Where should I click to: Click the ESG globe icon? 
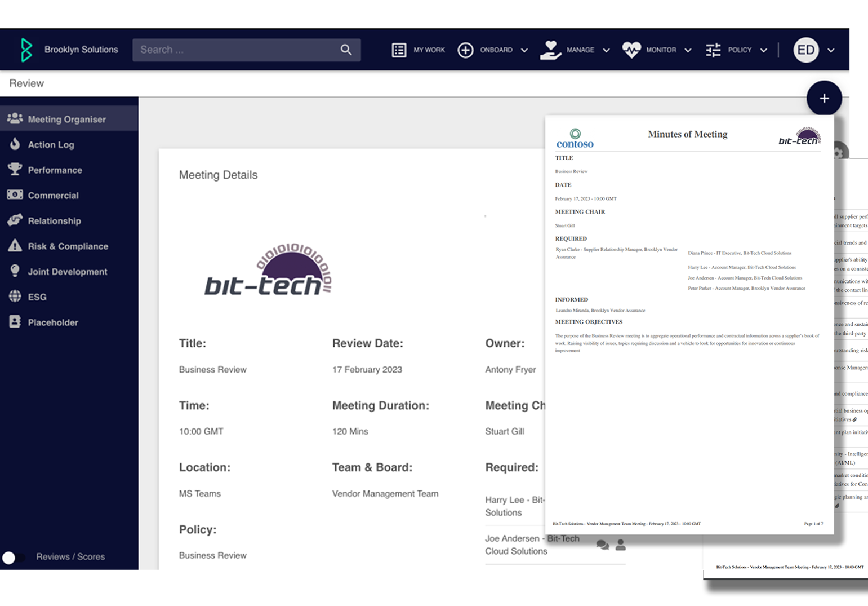[x=15, y=296]
